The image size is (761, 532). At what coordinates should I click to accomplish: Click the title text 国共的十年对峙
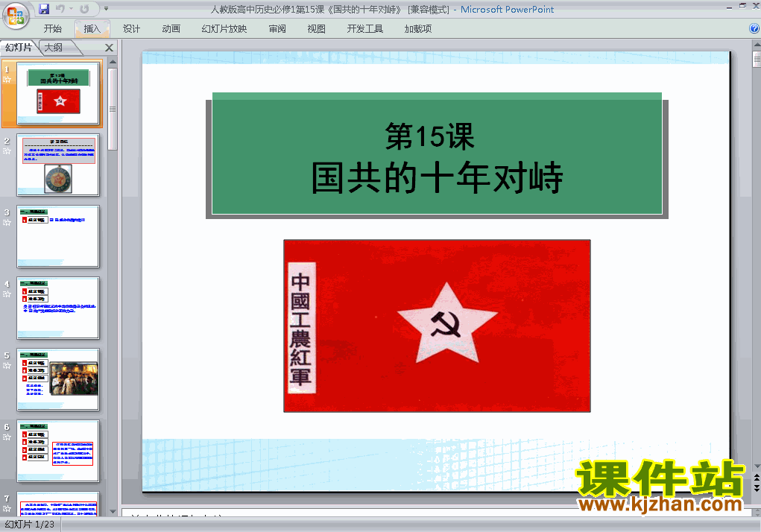[x=437, y=177]
